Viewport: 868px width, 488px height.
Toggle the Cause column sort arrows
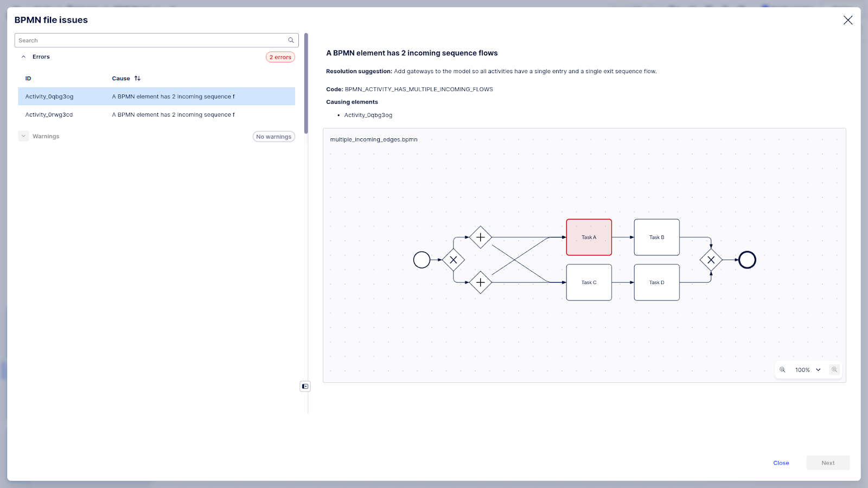click(137, 79)
